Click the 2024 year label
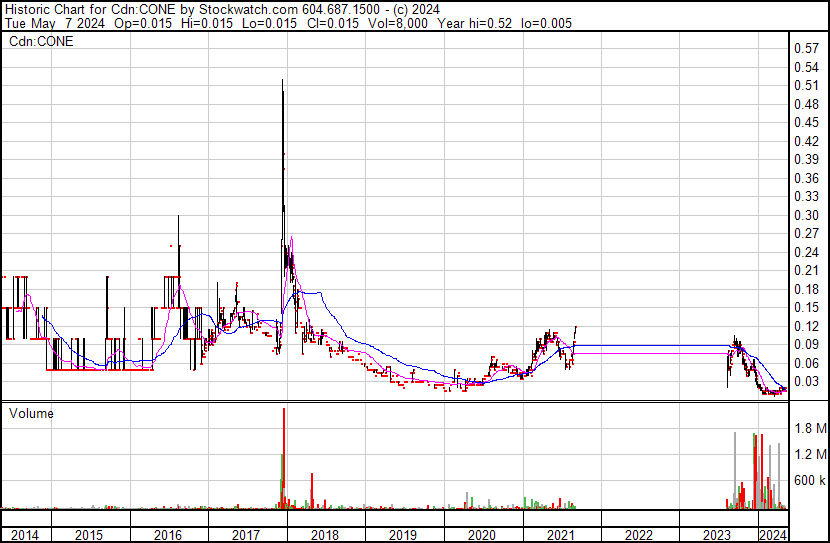The width and height of the screenshot is (830, 543). pos(773,535)
